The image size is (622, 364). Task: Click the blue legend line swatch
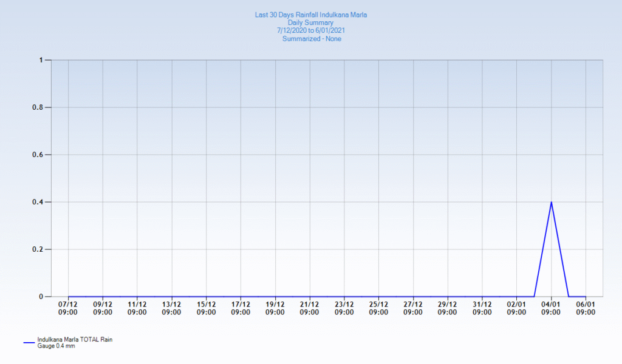29,343
